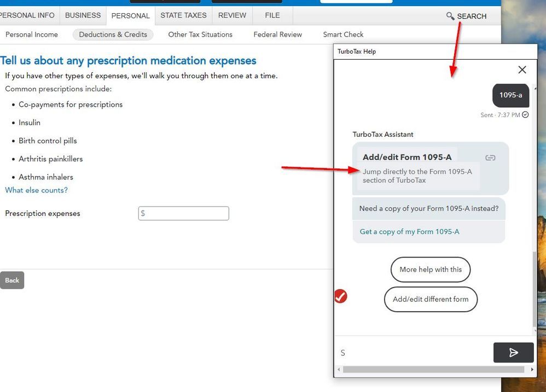546x392 pixels.
Task: Click the Search magnifier icon
Action: (x=450, y=16)
